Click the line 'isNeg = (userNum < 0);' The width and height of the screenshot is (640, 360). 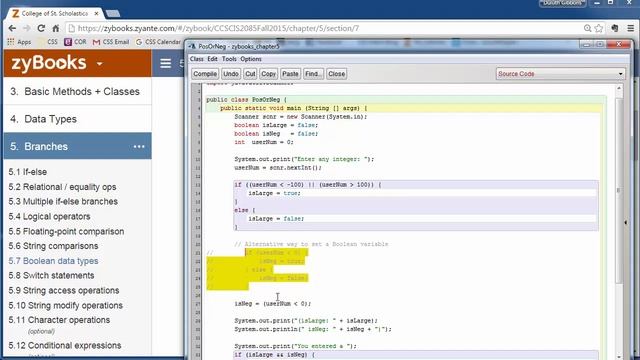pyautogui.click(x=273, y=304)
